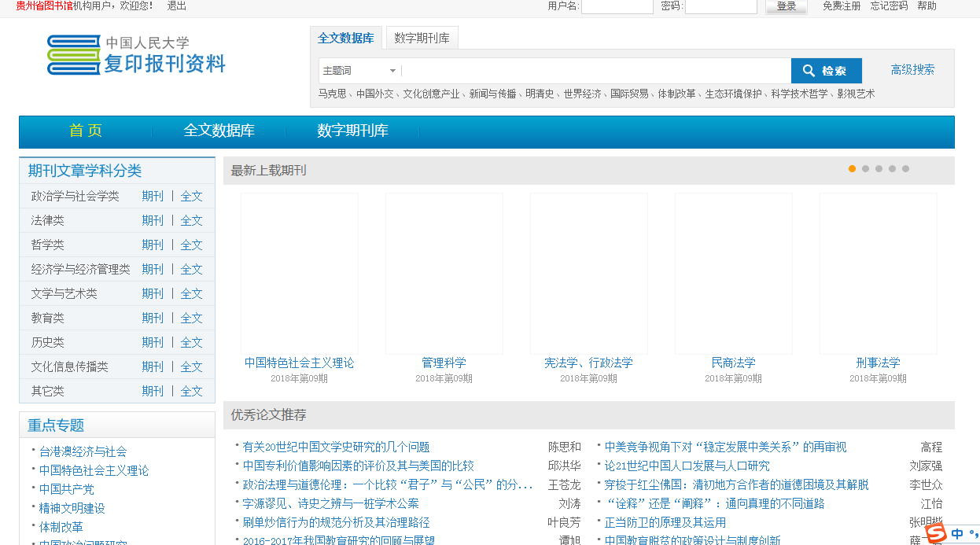Screen dimensions: 980x545
Task: Click the 中 input language indicator icon
Action: (956, 533)
